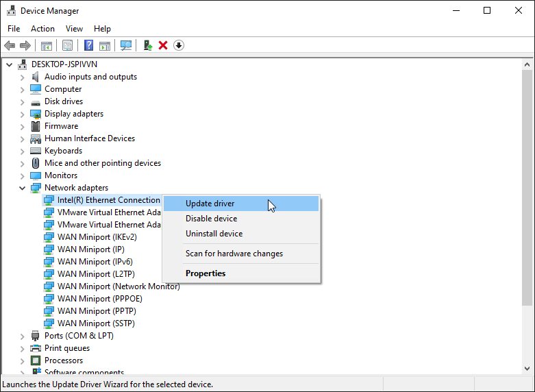This screenshot has width=535, height=392.
Task: Select WAN Miniport (L2TP) adapter
Action: coord(96,274)
